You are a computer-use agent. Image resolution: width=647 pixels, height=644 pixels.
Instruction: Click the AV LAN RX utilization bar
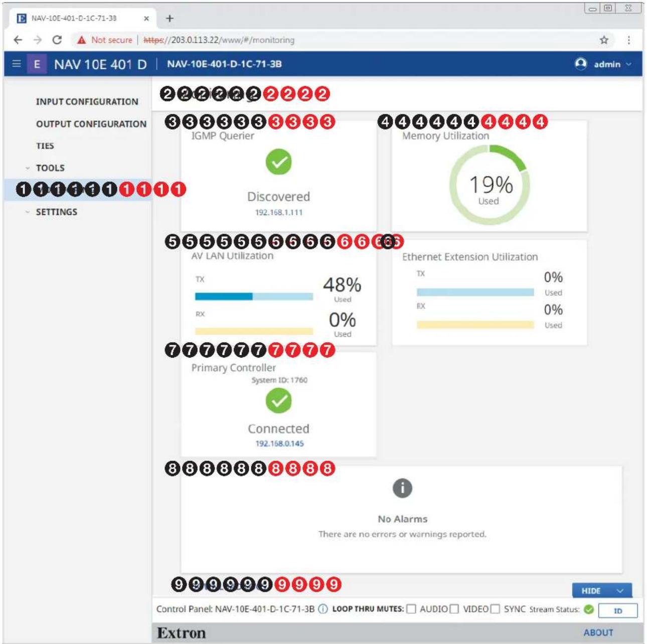tap(254, 331)
